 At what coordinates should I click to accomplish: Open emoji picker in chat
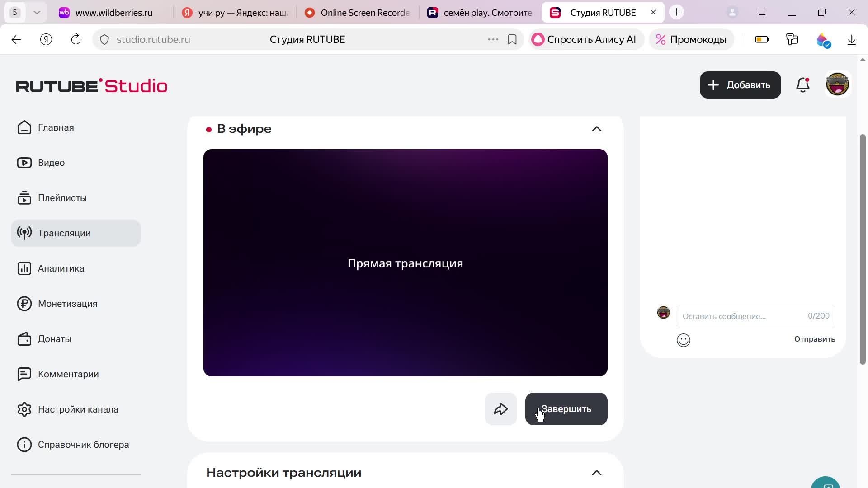click(x=683, y=340)
